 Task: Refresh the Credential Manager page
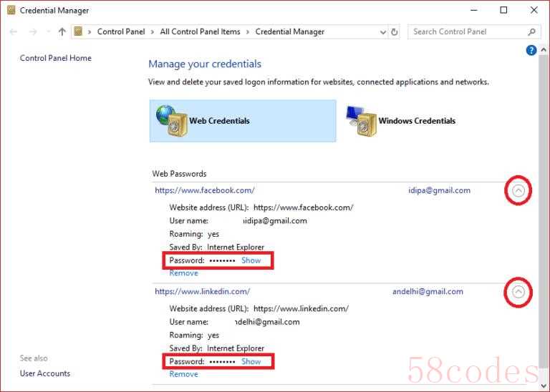(x=395, y=32)
